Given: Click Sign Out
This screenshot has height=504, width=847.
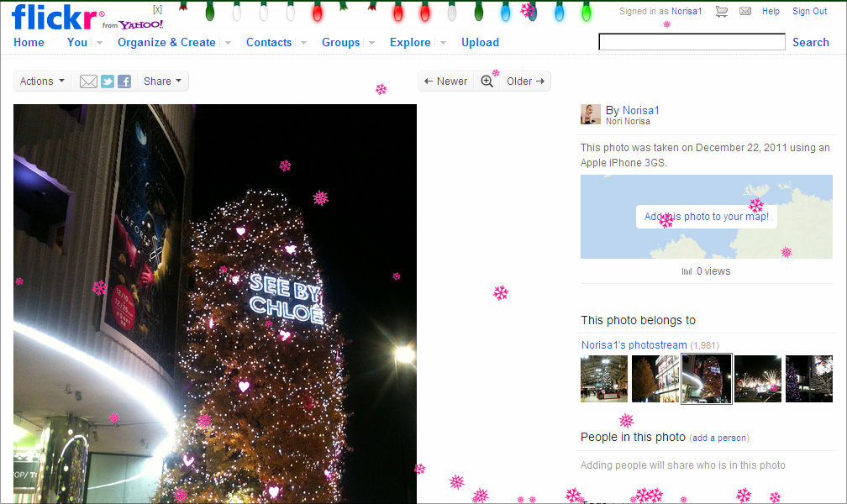Looking at the screenshot, I should tap(809, 12).
